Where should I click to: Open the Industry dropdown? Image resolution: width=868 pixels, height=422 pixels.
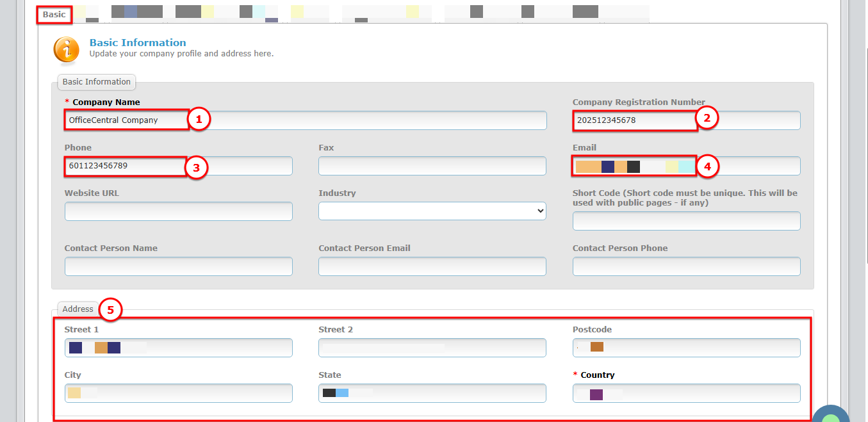[432, 211]
